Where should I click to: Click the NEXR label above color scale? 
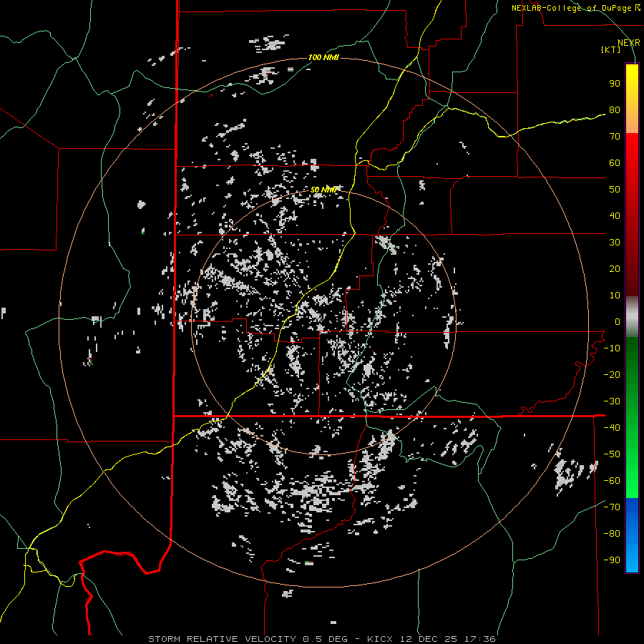[x=629, y=43]
